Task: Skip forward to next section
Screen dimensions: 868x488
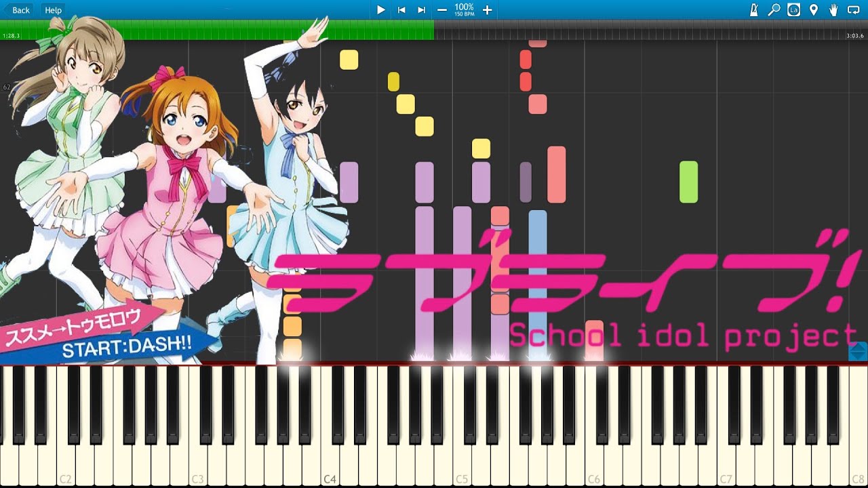Action: pos(422,10)
